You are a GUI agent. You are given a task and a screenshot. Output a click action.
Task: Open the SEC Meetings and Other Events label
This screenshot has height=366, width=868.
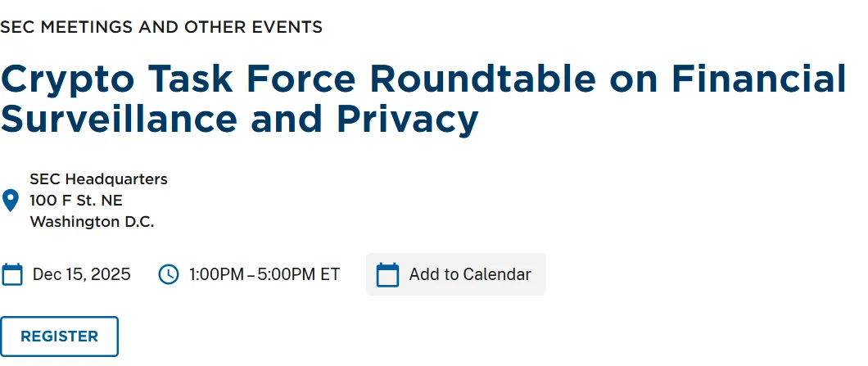click(161, 27)
